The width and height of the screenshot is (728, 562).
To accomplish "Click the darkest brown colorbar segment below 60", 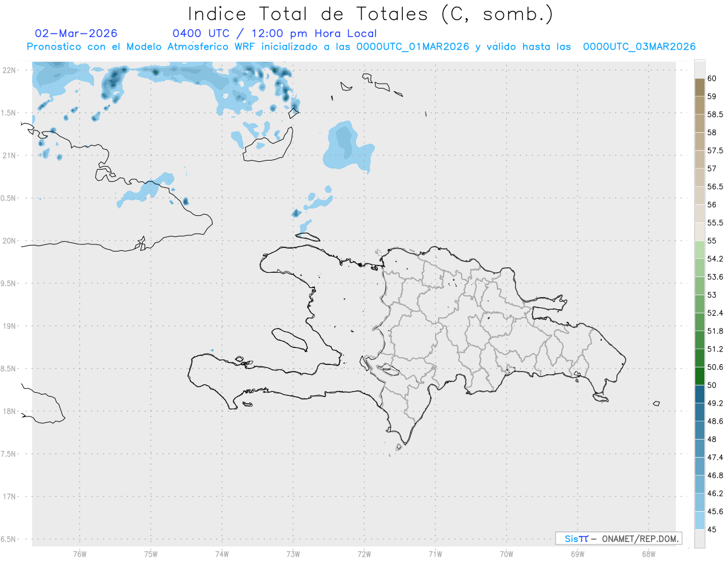I will [x=699, y=87].
